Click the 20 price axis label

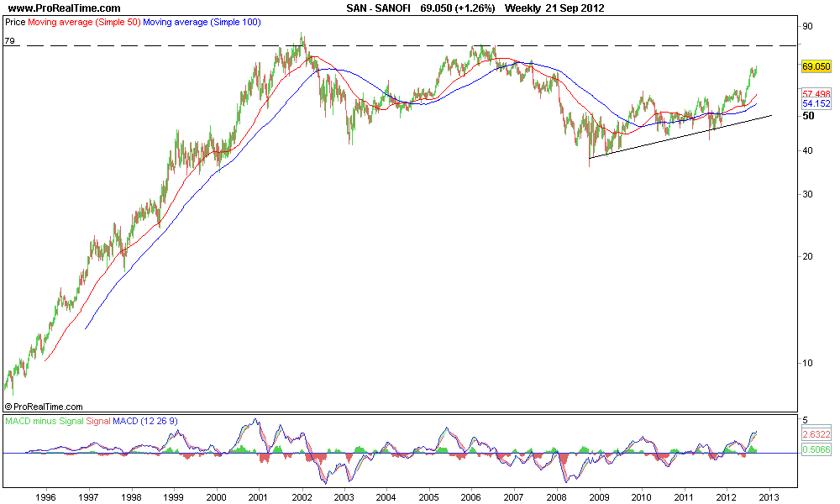[x=807, y=256]
